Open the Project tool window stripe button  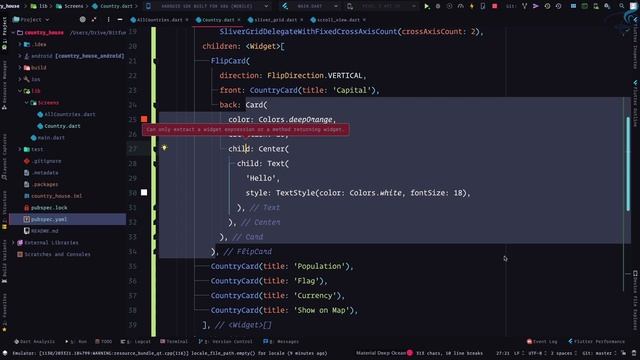click(4, 34)
